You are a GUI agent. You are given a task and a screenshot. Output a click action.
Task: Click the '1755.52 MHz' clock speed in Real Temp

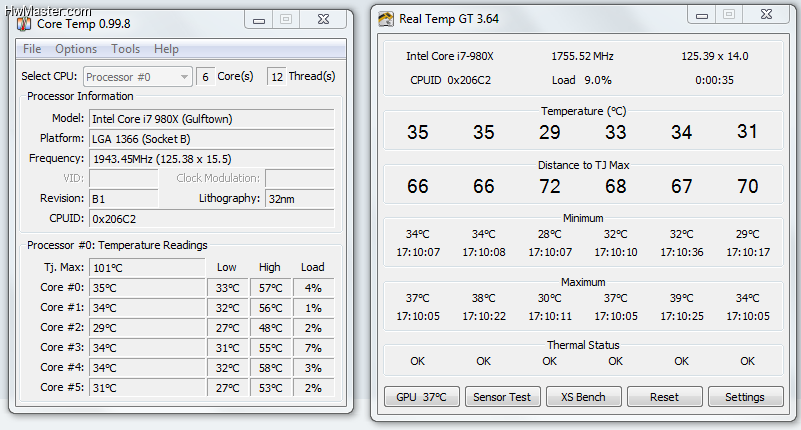582,56
